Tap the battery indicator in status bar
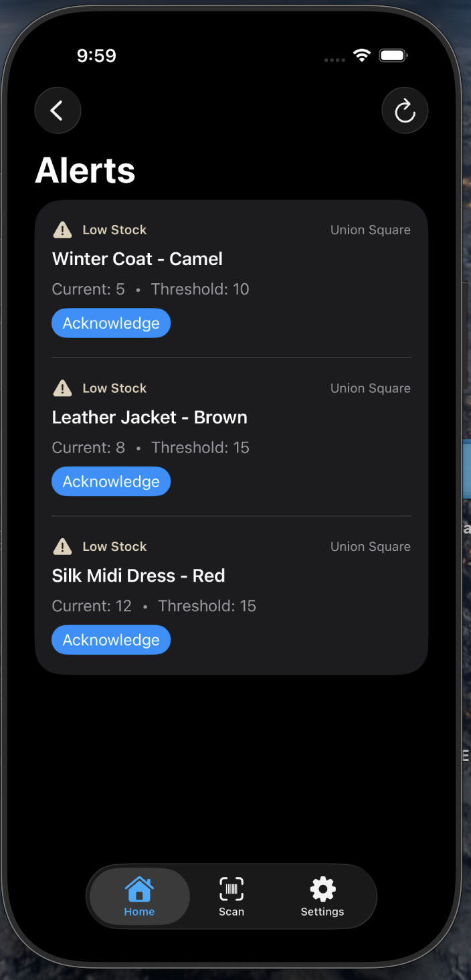 (393, 56)
